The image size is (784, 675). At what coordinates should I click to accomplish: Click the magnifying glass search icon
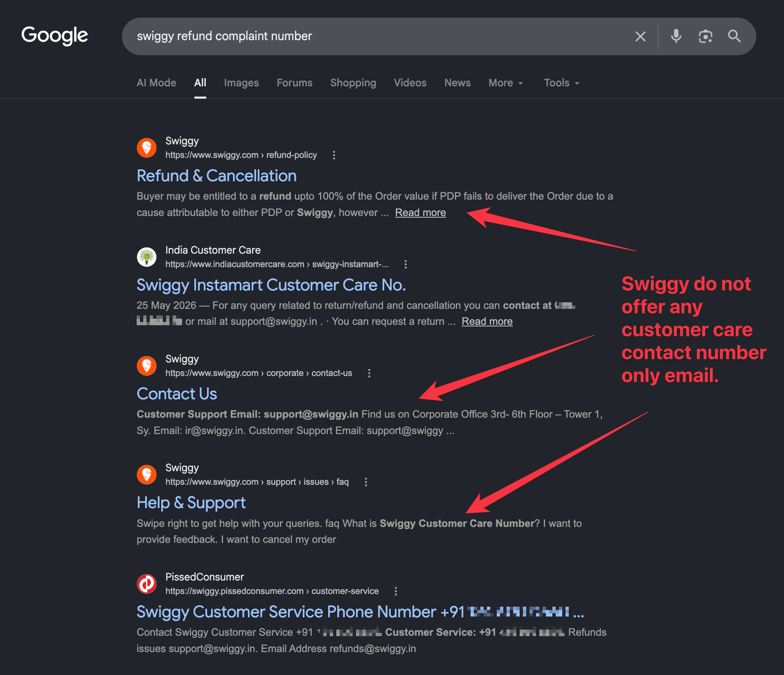[x=734, y=36]
